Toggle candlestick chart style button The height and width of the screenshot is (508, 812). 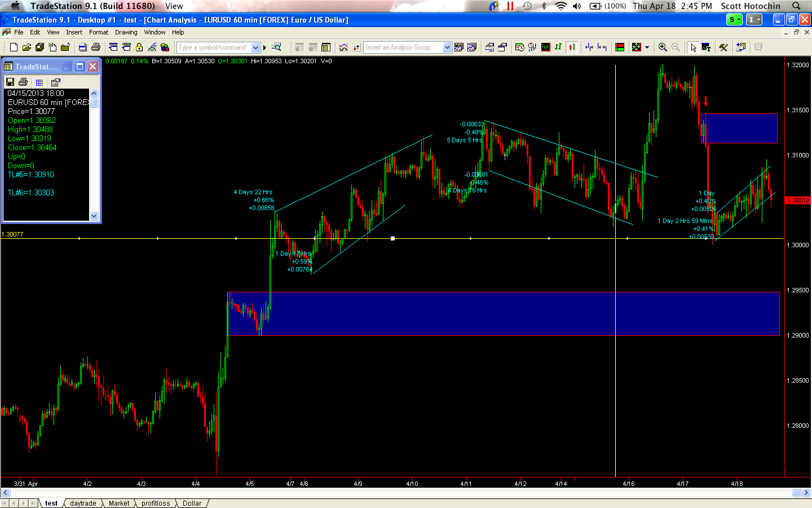[x=572, y=47]
